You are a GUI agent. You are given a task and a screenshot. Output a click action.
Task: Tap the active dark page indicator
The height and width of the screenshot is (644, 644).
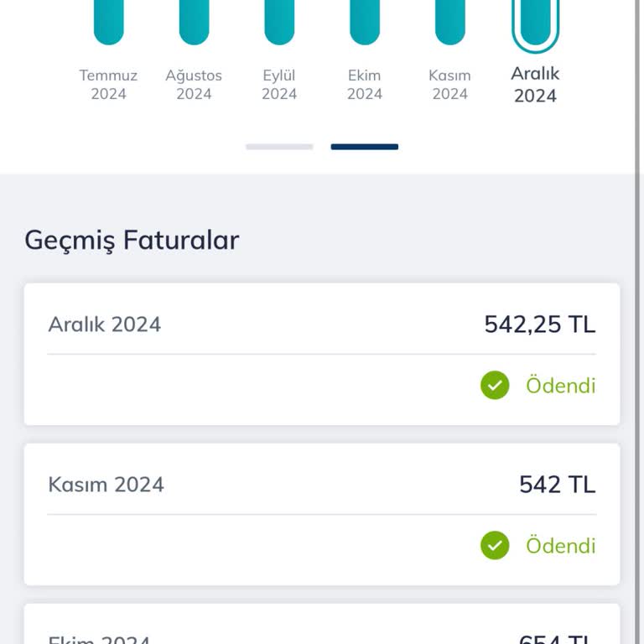(364, 147)
